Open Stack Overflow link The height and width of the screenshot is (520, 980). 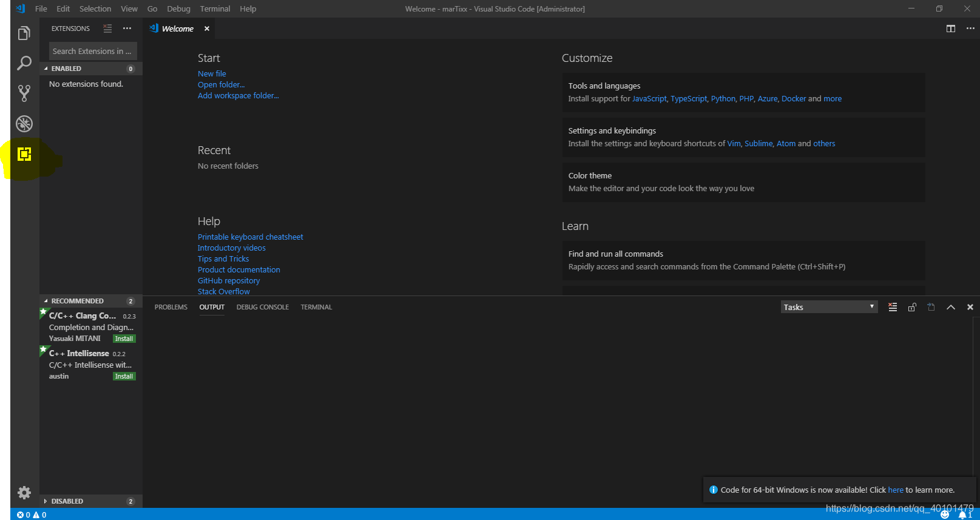tap(224, 291)
